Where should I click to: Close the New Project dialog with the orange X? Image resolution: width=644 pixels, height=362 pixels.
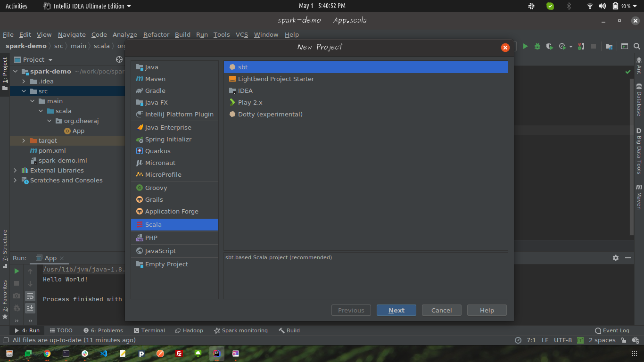505,47
